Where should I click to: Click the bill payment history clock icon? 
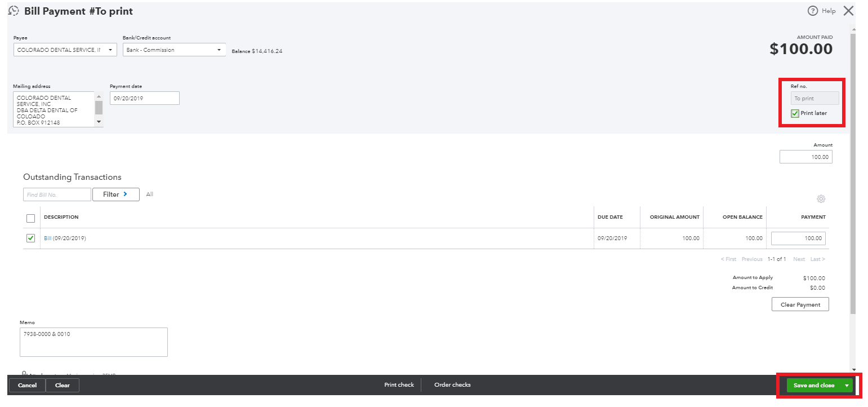tap(14, 11)
